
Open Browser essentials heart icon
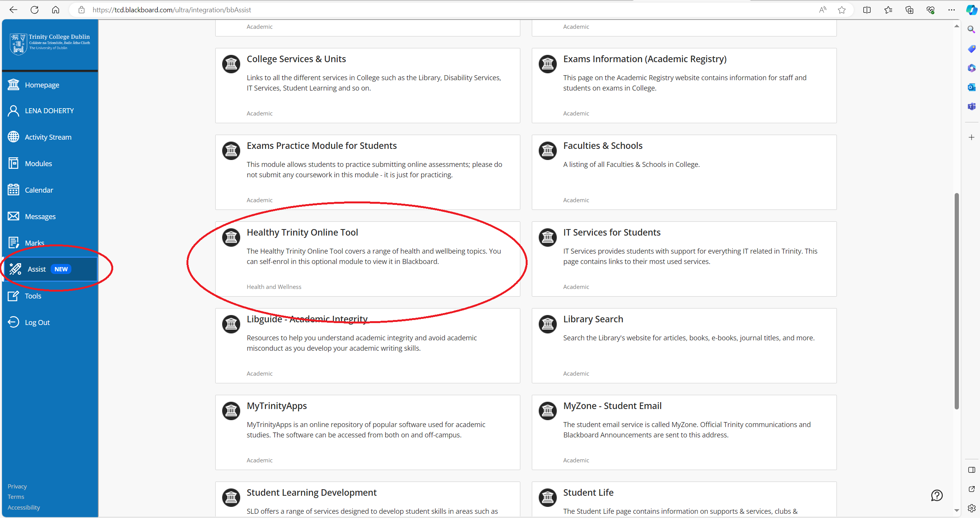coord(930,10)
